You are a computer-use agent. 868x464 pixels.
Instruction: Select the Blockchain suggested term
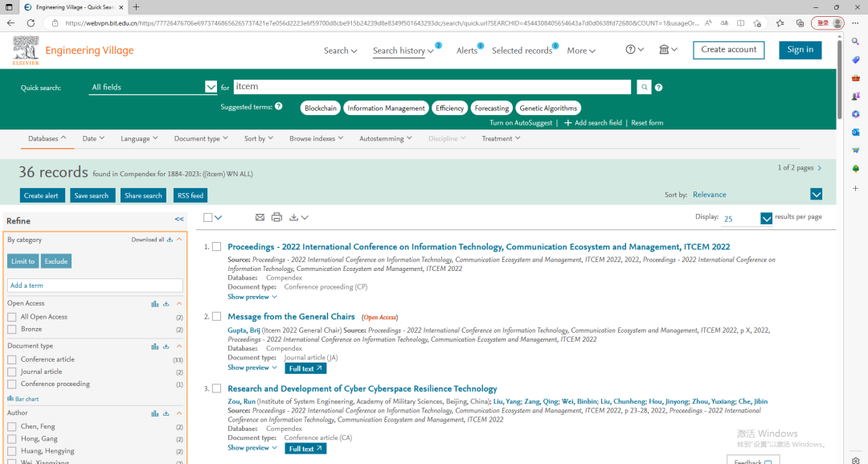321,108
